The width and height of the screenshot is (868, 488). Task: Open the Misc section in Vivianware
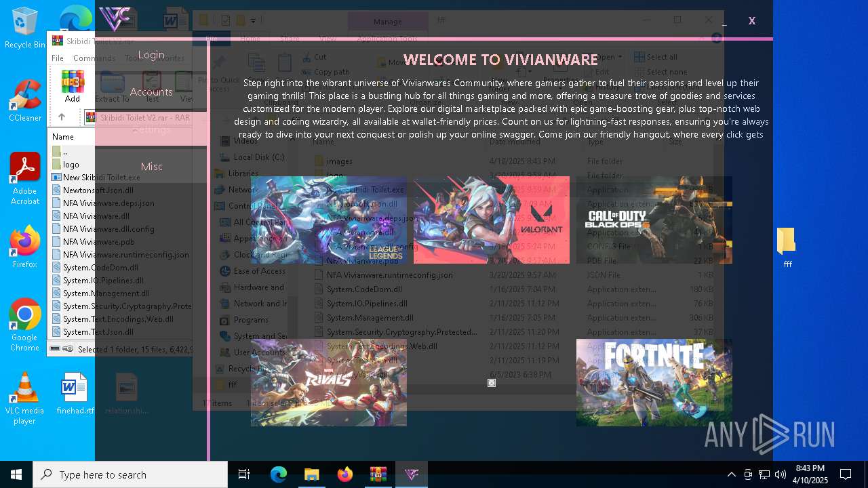[151, 167]
